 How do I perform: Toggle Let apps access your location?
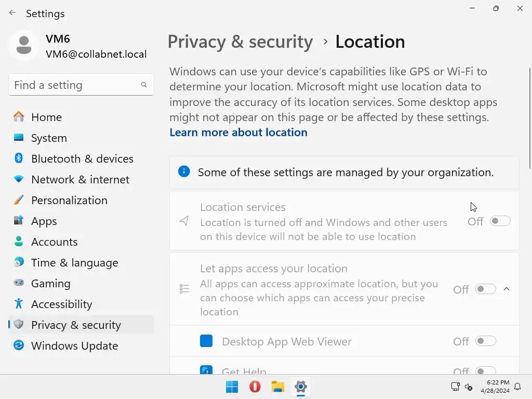[x=486, y=289]
